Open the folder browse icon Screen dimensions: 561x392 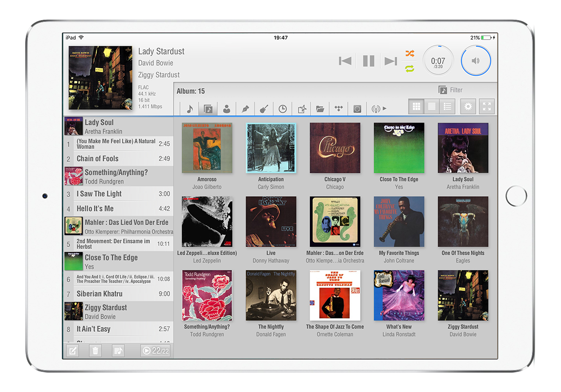(320, 109)
